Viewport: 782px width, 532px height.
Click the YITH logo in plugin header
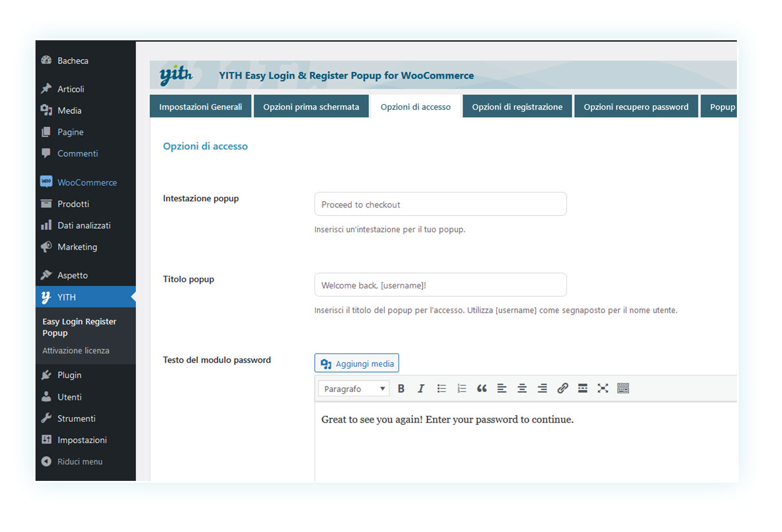point(176,76)
